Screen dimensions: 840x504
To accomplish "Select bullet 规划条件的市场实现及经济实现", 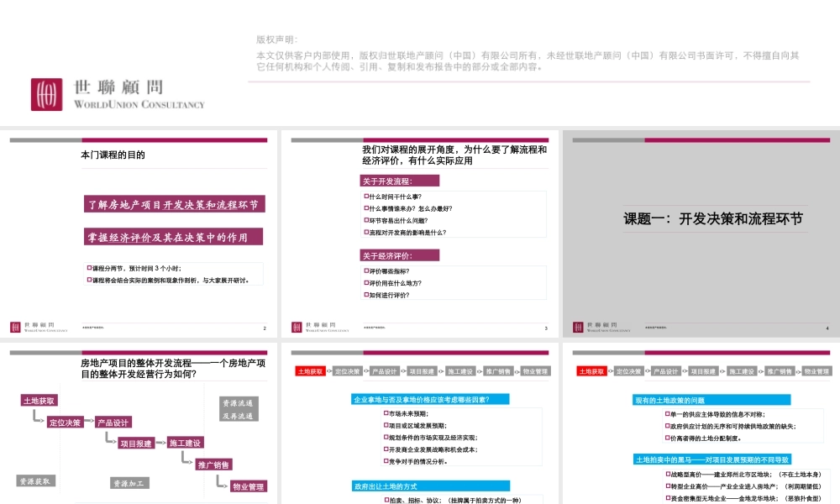I will pos(430,437).
